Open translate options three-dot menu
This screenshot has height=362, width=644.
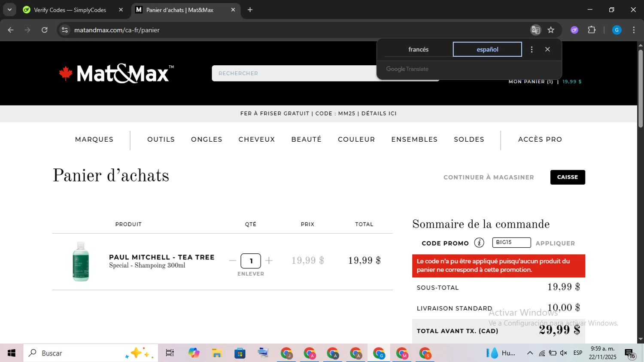[532, 49]
